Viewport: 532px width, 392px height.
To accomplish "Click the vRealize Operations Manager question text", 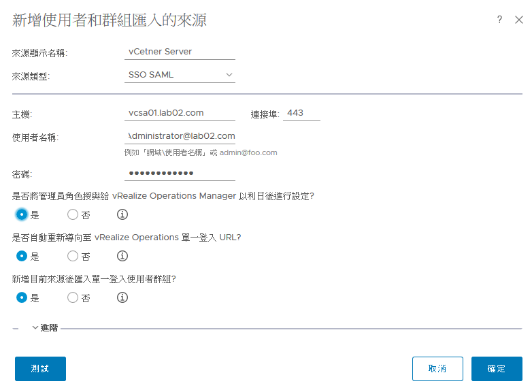I will [163, 196].
